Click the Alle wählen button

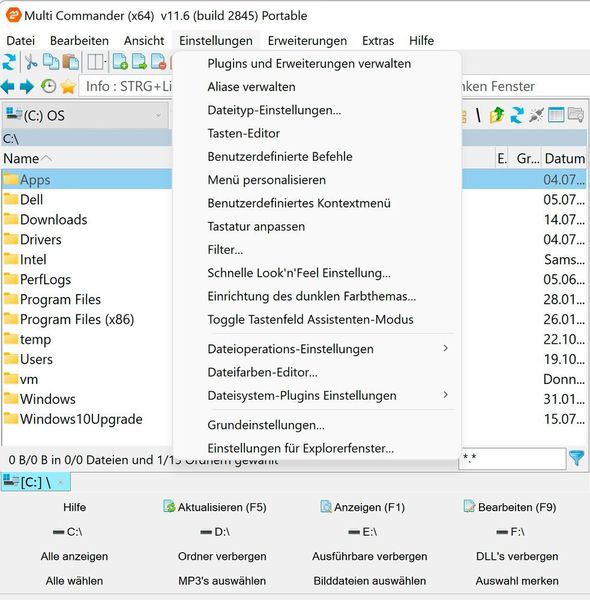point(74,580)
